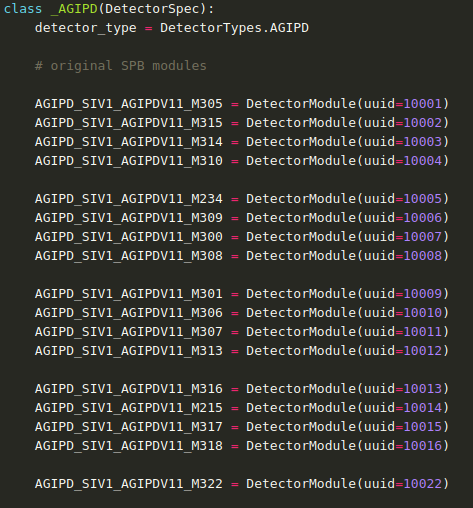Click the uuid value 10010
473x508 pixels.
click(423, 313)
